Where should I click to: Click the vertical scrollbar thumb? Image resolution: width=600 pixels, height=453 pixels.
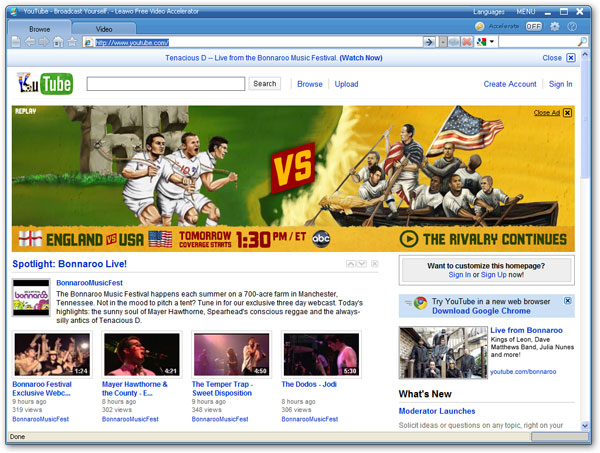585,119
